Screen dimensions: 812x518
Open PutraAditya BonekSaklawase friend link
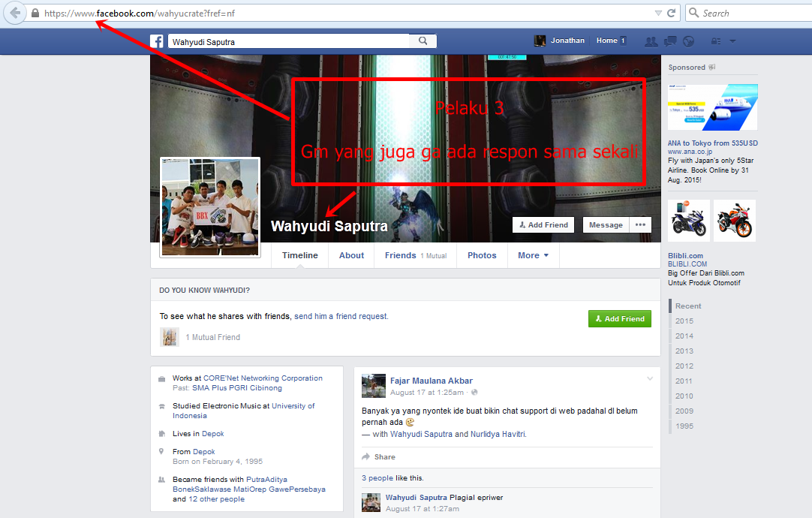click(x=249, y=484)
